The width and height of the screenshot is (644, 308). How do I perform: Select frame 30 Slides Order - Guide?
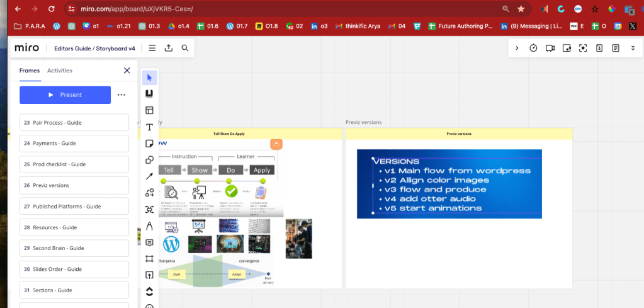point(74,269)
